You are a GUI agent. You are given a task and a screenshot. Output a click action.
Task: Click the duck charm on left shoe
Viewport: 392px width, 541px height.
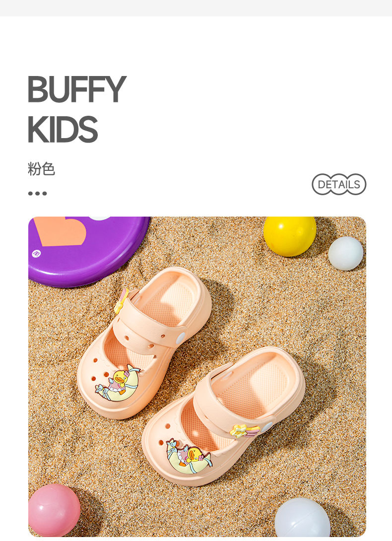pos(118,383)
